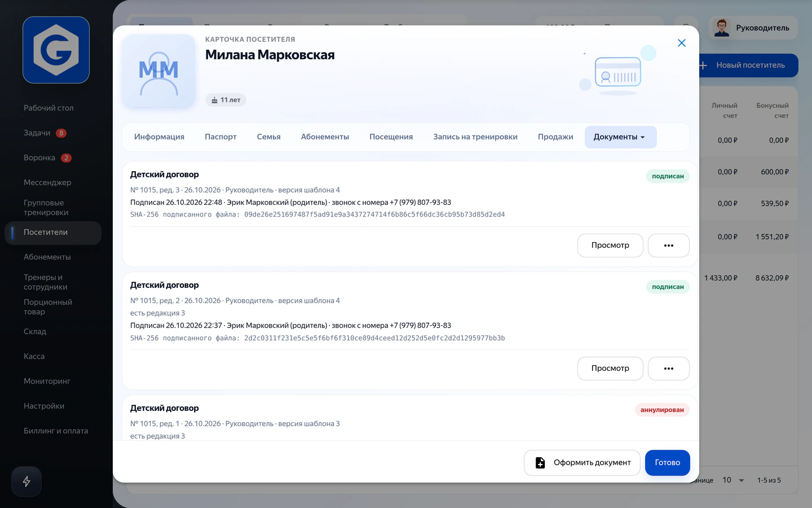
Task: Click the birthday cake age icon
Action: (214, 100)
